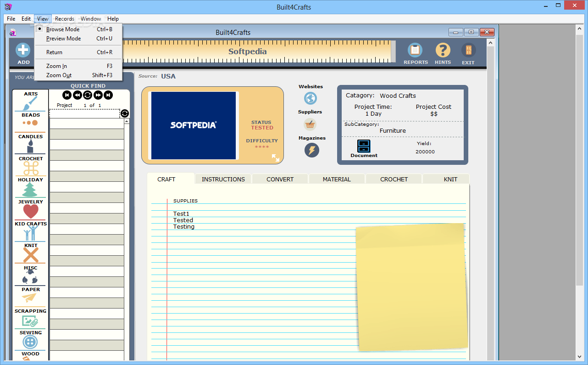588x365 pixels.
Task: Open the Magazines lightning icon
Action: point(312,150)
